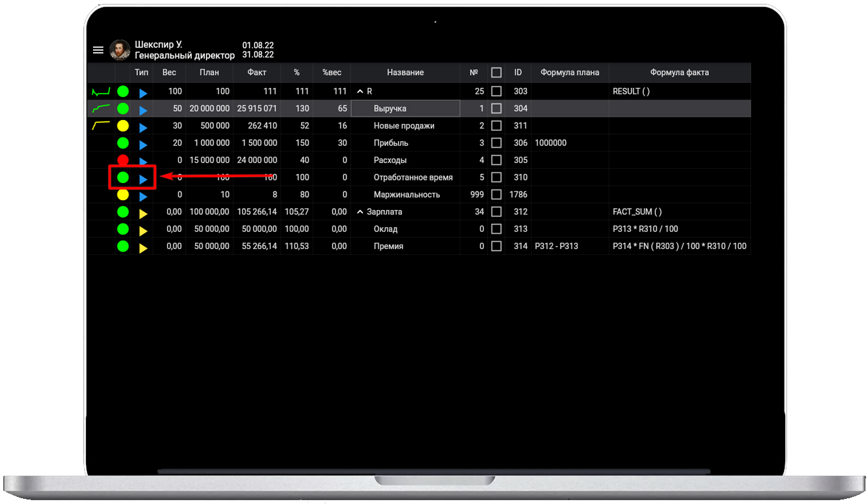Tick the checkbox for Маржинальность row

[496, 195]
